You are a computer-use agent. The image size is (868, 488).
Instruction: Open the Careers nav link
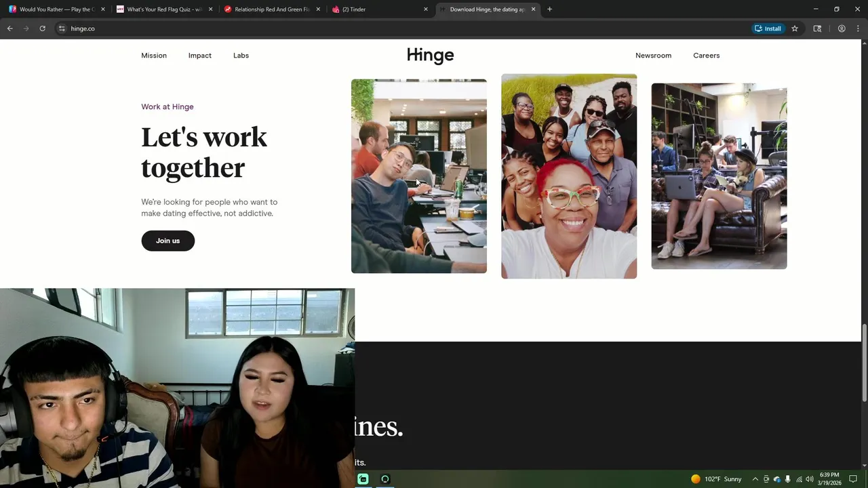click(x=706, y=56)
